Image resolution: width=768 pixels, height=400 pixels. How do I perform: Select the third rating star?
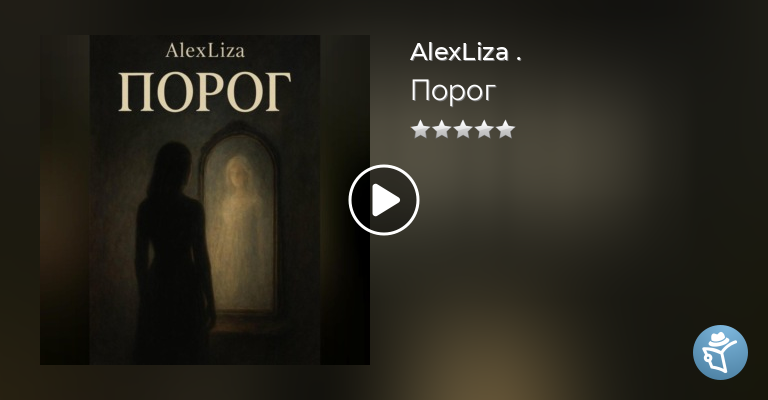pyautogui.click(x=463, y=130)
